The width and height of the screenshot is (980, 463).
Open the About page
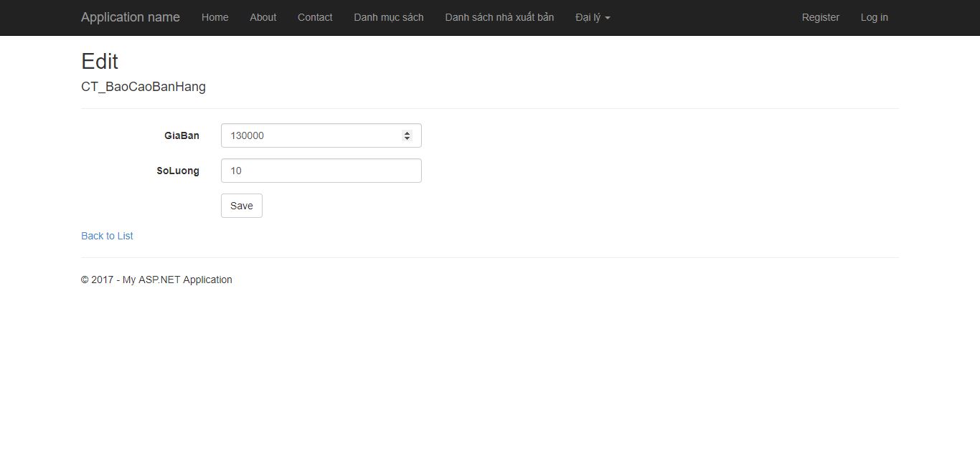point(263,17)
